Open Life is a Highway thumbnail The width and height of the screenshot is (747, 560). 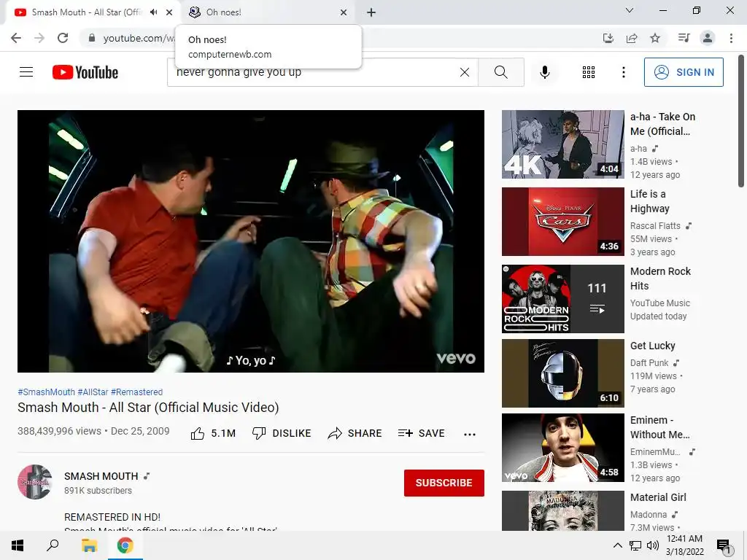click(x=562, y=222)
